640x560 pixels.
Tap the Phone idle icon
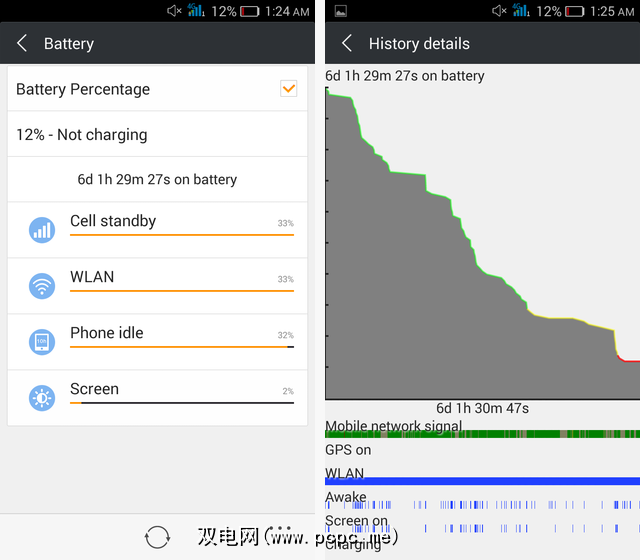pos(42,342)
